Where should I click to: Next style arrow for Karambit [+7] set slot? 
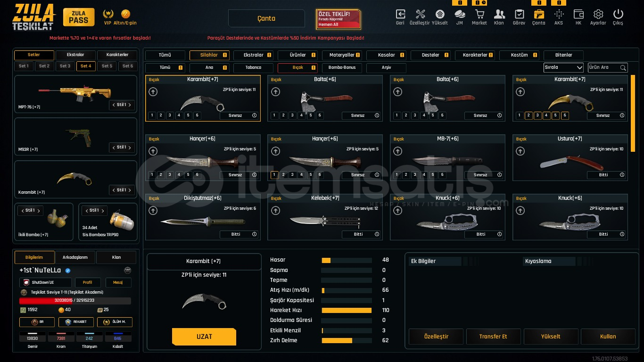click(130, 190)
